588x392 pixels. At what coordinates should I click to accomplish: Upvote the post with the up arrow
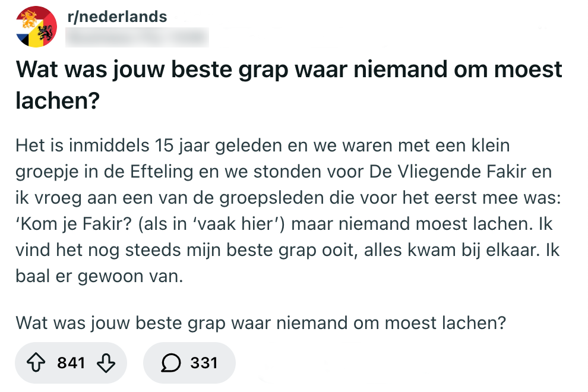tap(36, 362)
